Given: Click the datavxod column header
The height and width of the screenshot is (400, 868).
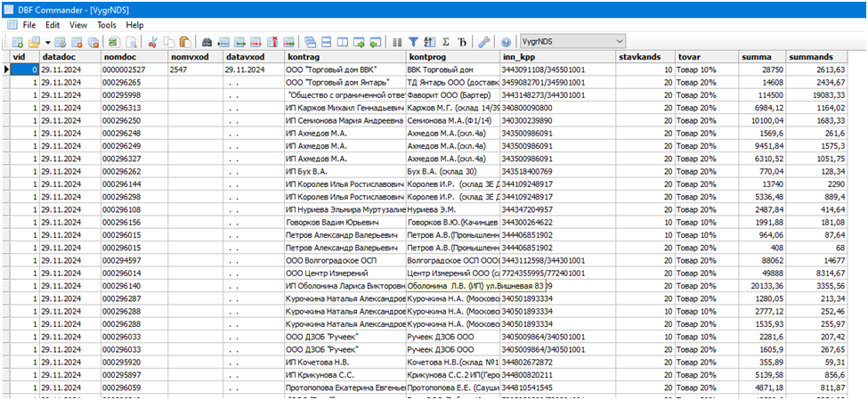Looking at the screenshot, I should point(253,56).
